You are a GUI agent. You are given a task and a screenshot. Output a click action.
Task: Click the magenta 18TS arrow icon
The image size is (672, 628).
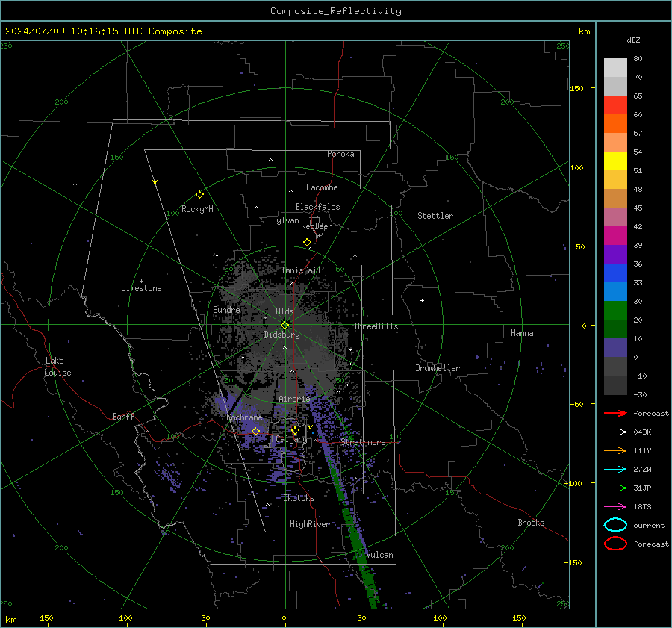coord(615,507)
